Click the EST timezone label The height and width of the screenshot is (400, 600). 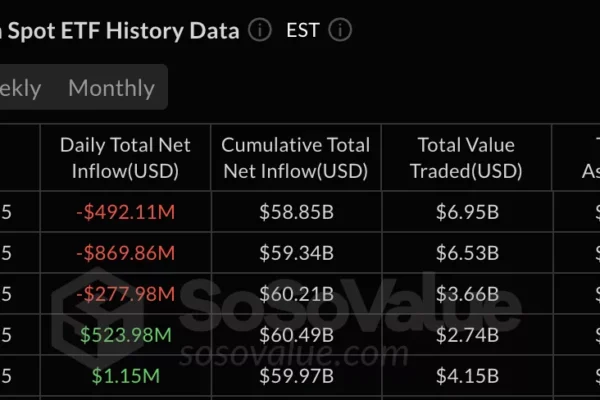302,30
